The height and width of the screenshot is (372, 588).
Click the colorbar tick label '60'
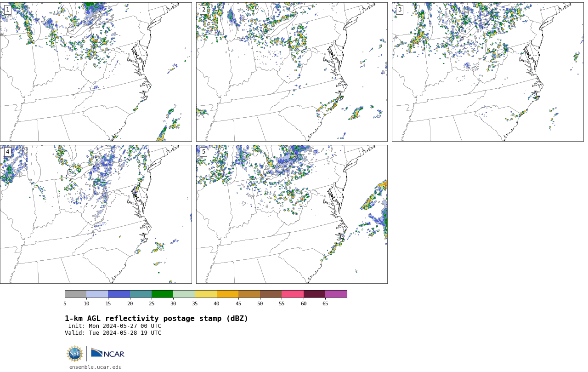tap(304, 303)
